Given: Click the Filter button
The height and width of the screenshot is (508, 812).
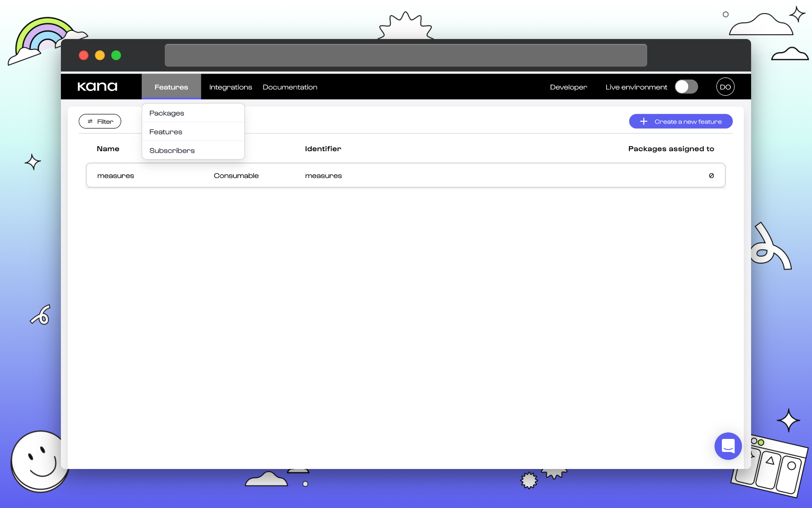Looking at the screenshot, I should pos(100,122).
